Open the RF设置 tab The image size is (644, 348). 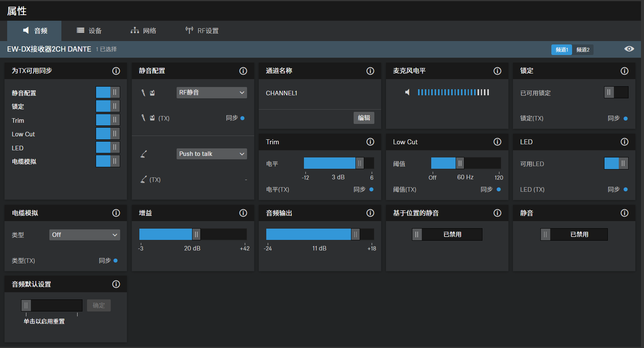point(202,31)
